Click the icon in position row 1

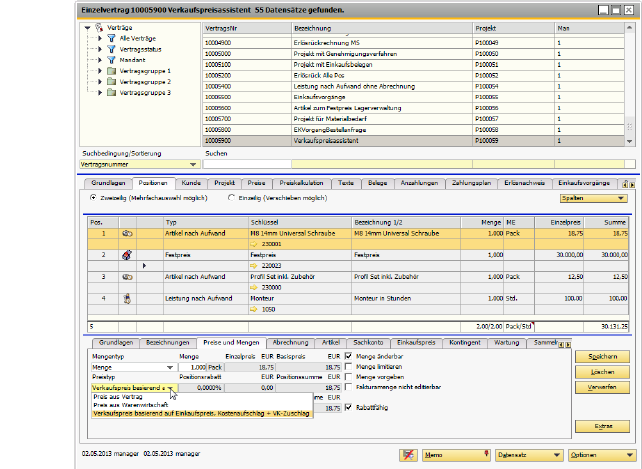coord(128,232)
